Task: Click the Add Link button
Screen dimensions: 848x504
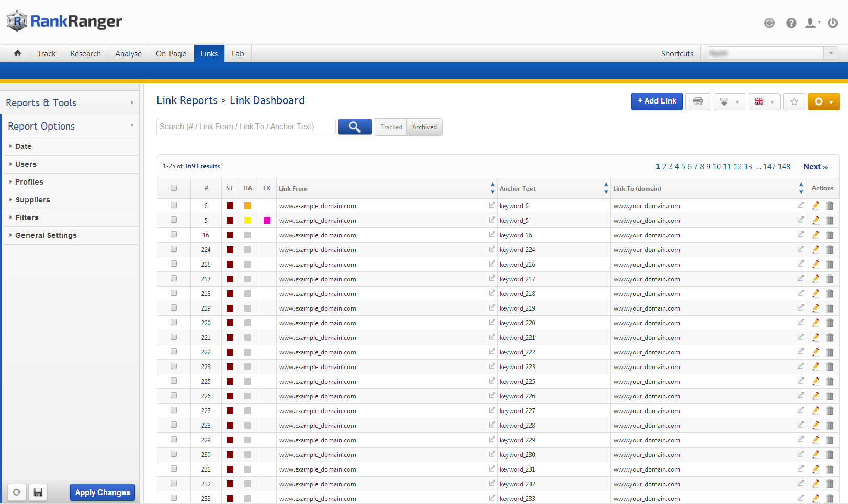Action: [x=657, y=101]
